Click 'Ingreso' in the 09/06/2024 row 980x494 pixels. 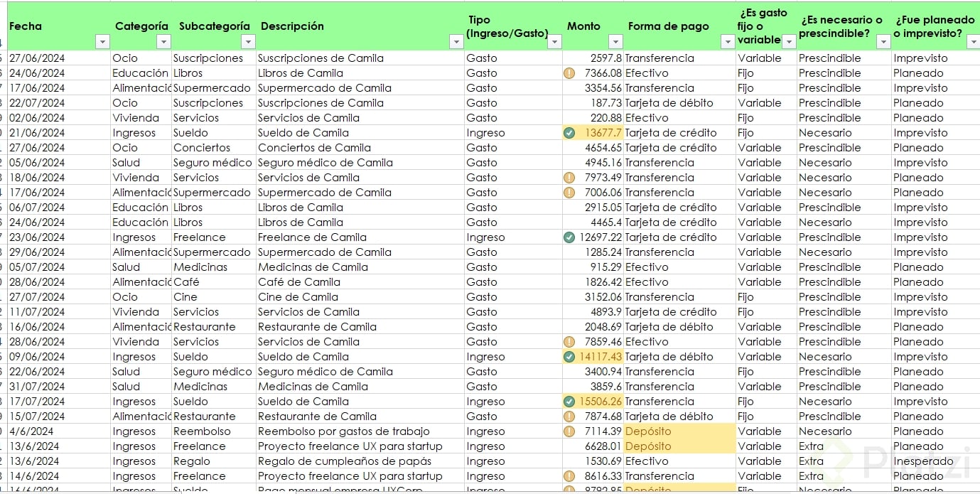coord(485,357)
